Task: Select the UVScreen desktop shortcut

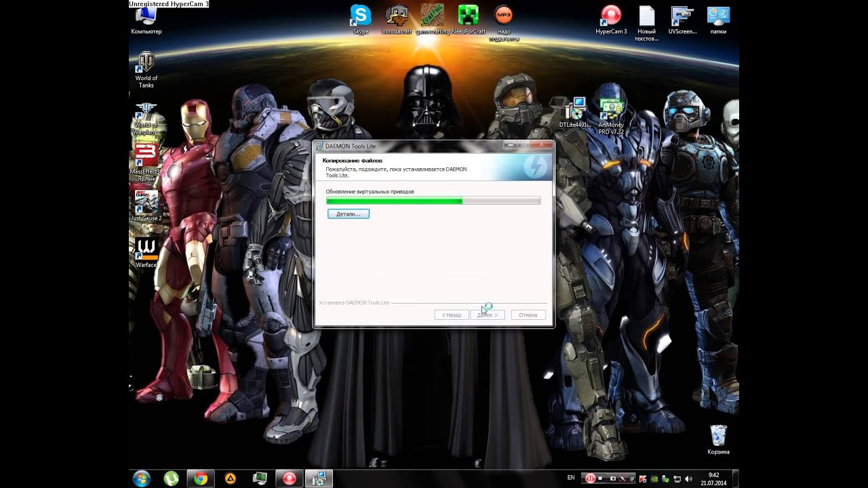Action: [x=682, y=19]
